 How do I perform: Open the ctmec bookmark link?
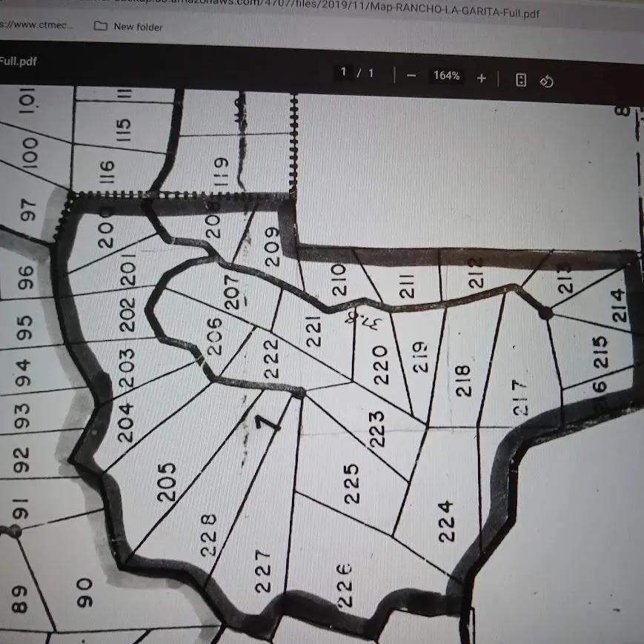point(37,24)
